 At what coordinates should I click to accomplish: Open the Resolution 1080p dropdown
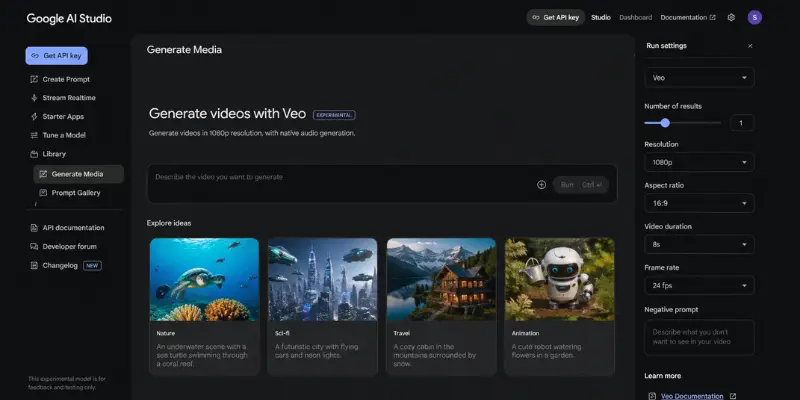click(x=699, y=162)
